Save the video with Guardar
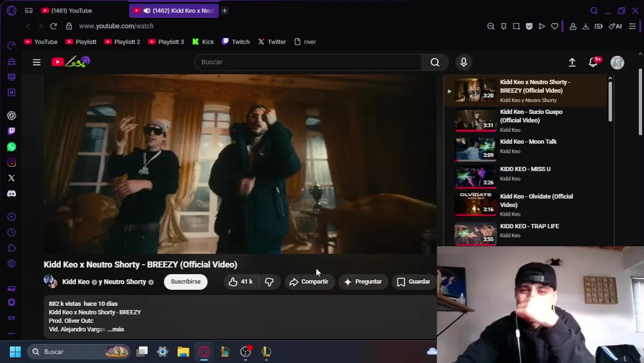Image resolution: width=644 pixels, height=363 pixels. (413, 282)
